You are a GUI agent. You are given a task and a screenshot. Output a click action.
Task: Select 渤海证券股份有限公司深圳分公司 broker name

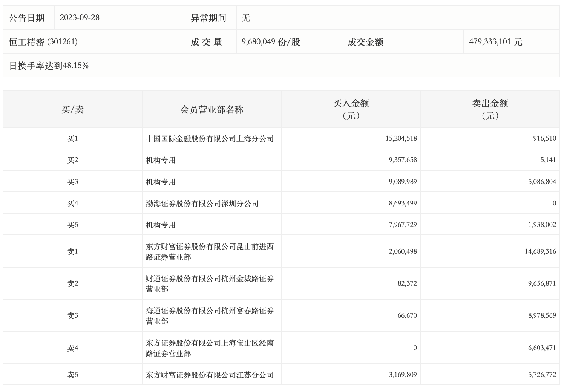click(202, 204)
